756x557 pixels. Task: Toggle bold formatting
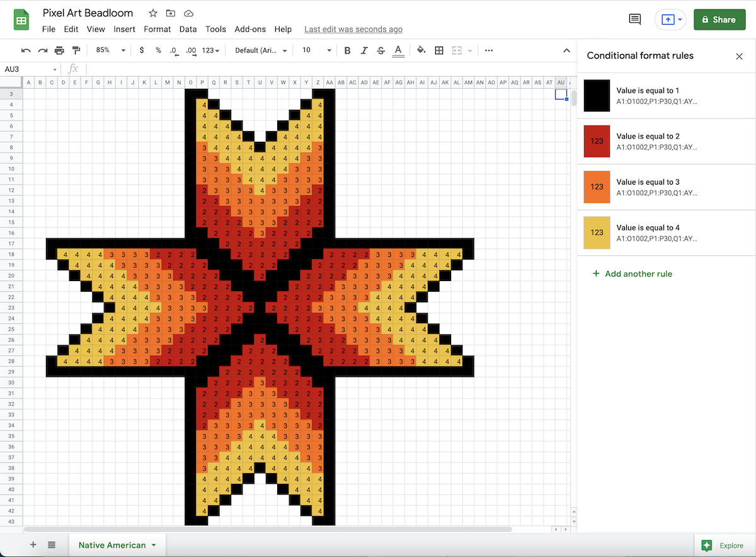point(347,50)
